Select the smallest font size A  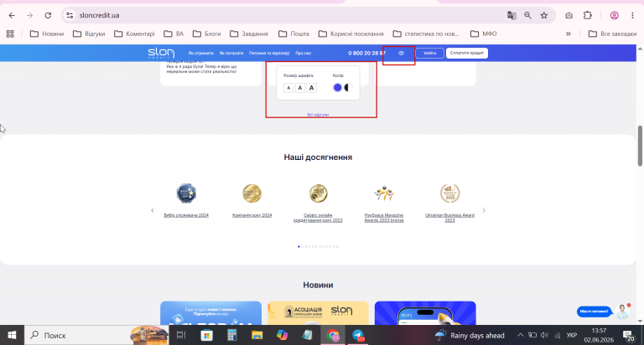(288, 88)
